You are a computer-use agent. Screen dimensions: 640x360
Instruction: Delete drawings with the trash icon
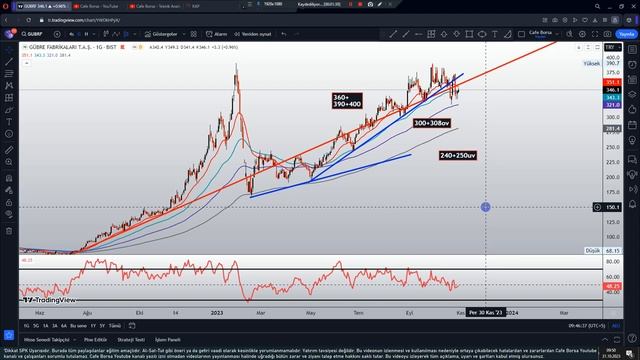coord(9,231)
